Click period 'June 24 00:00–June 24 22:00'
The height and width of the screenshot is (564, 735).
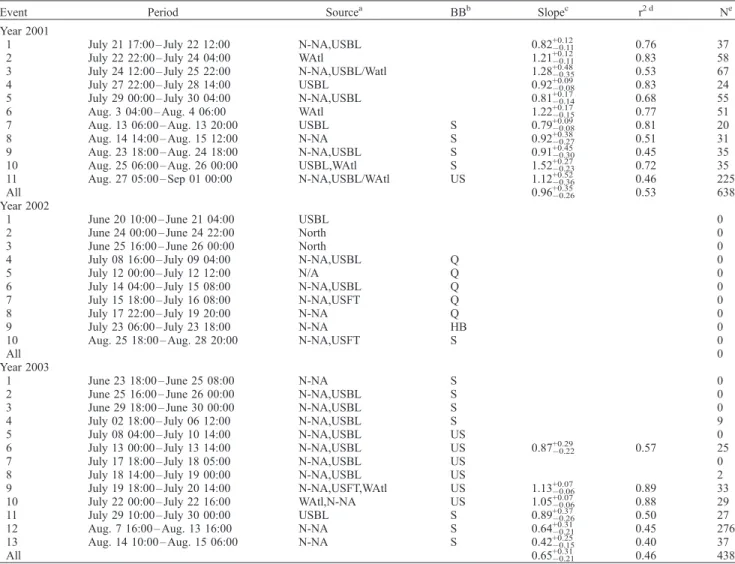click(161, 233)
